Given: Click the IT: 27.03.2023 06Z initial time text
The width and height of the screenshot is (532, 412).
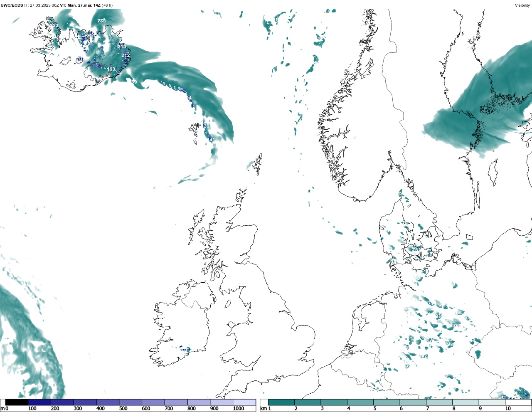Looking at the screenshot, I should [x=42, y=5].
